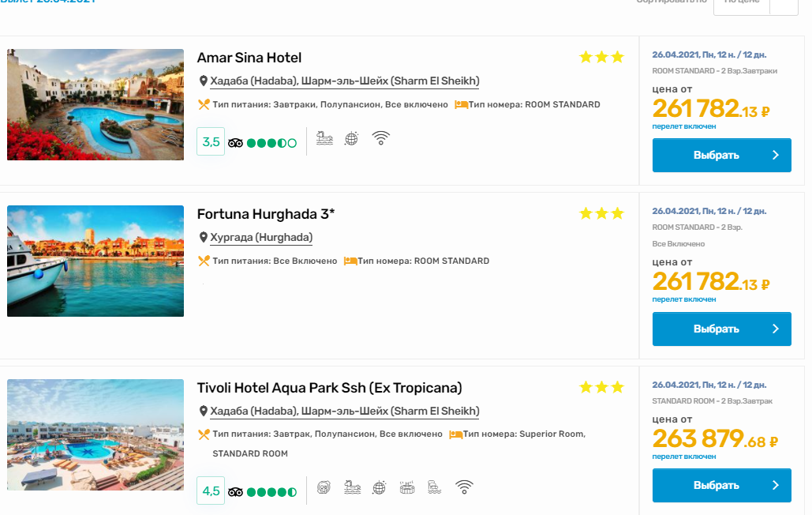The width and height of the screenshot is (812, 515).
Task: Open the Tivoli Hotel Aqua Park Ssh title
Action: 329,388
